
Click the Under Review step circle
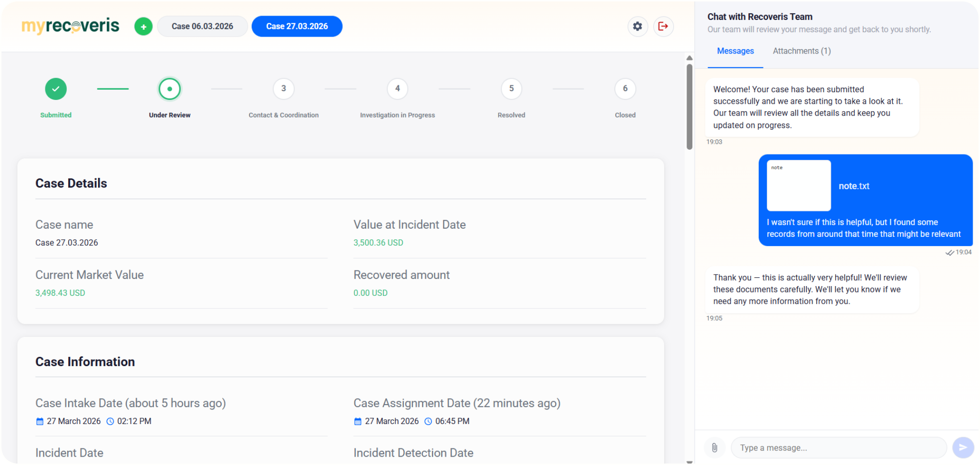coord(170,89)
